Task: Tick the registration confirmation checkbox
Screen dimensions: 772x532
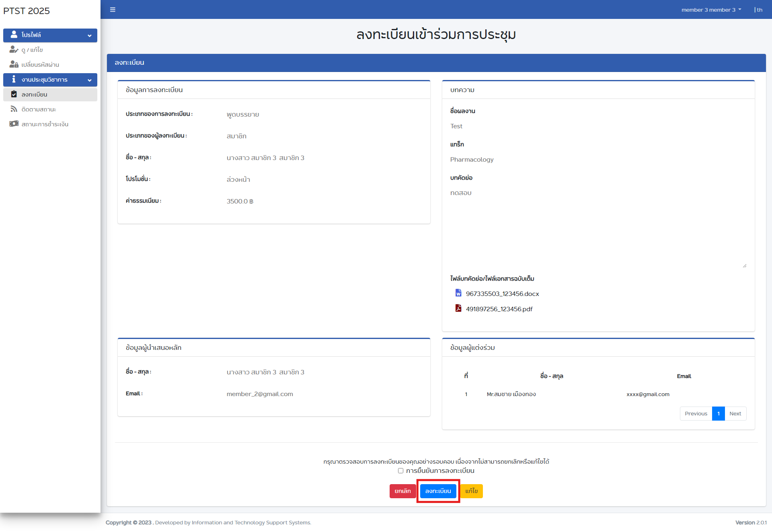Action: (400, 470)
